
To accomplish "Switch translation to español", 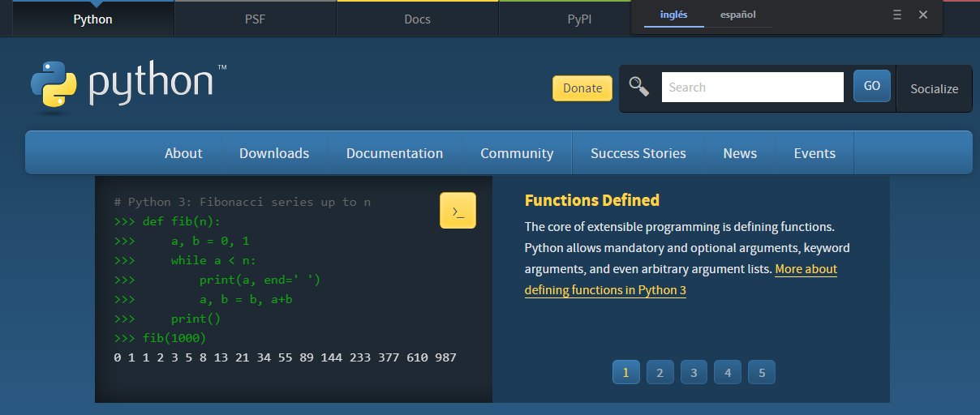I will point(738,15).
